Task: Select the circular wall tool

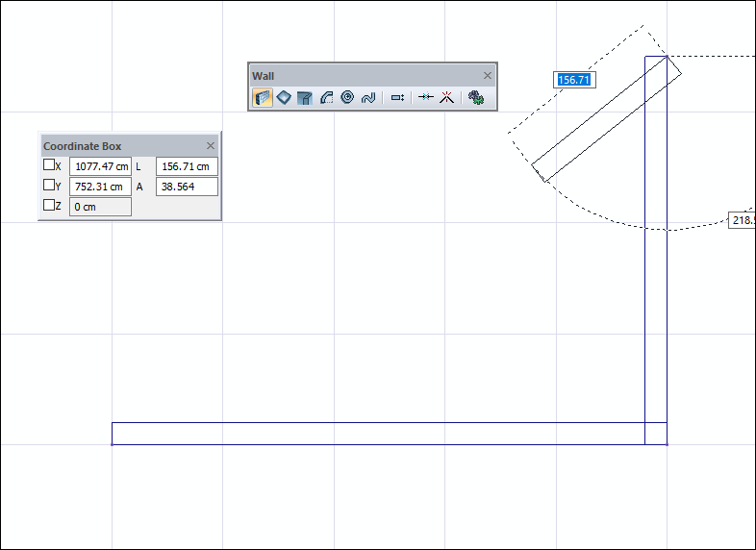Action: 347,97
